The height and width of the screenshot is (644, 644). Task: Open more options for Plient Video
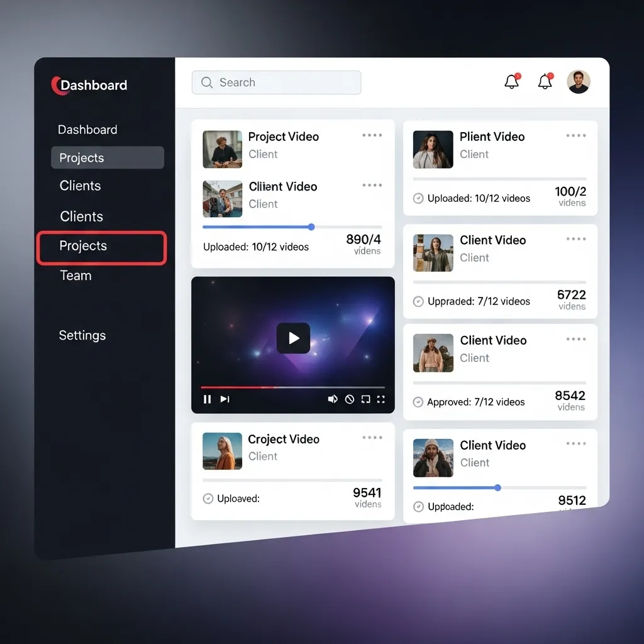[x=576, y=136]
